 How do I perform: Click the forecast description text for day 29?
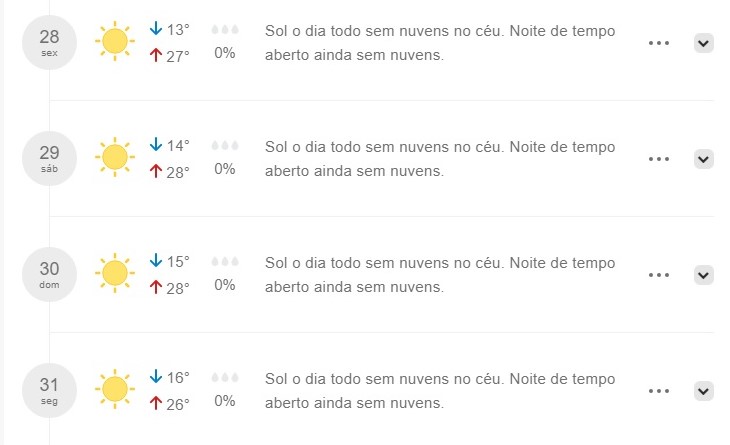pyautogui.click(x=440, y=159)
